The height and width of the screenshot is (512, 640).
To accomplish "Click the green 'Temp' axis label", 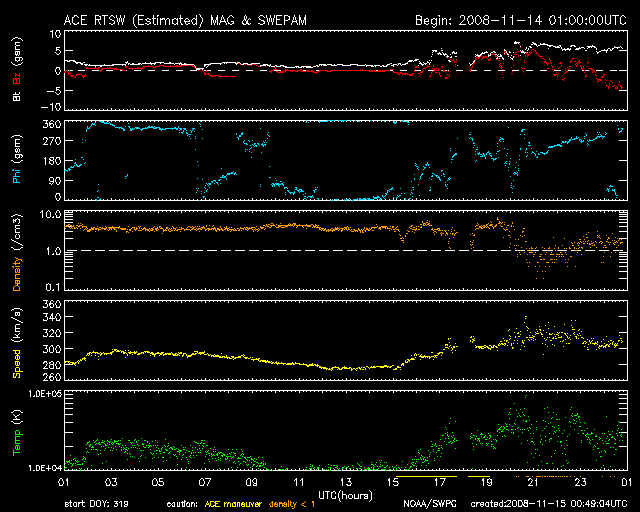I will (17, 443).
